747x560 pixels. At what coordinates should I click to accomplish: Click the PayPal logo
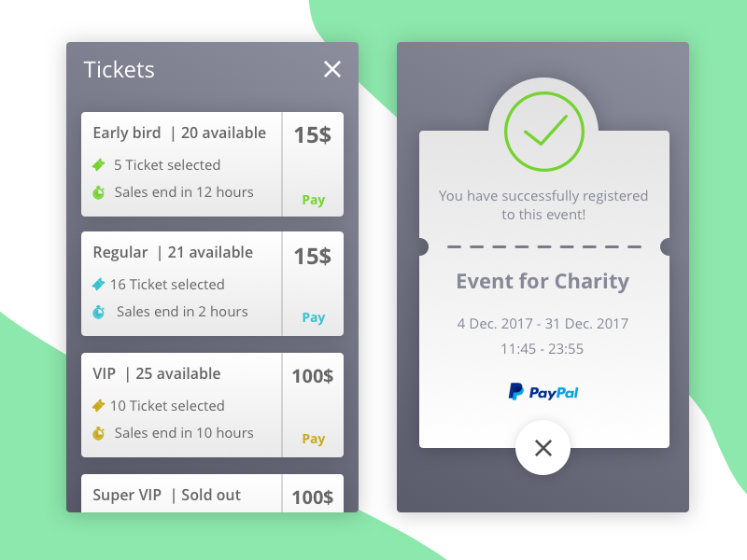point(543,392)
